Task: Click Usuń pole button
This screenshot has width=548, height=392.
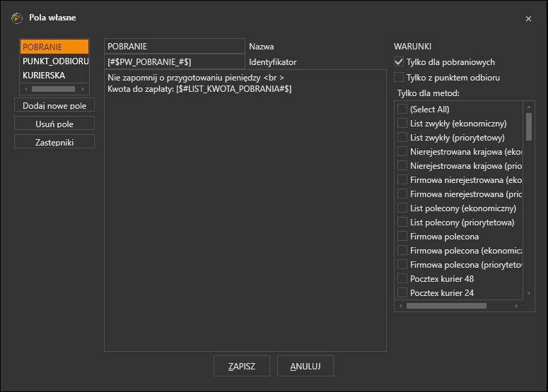Action: (x=54, y=124)
